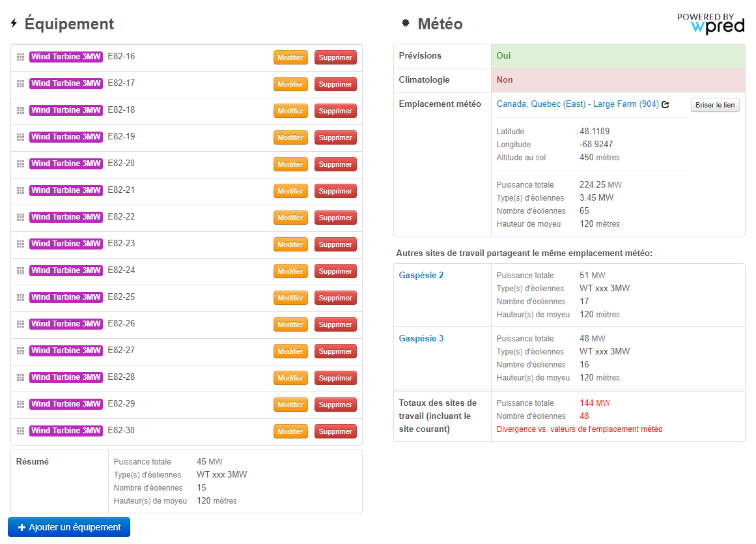Screen dimensions: 756x544
Task: Click the Wind Turbine 3MW badge for E82-27
Action: (66, 351)
